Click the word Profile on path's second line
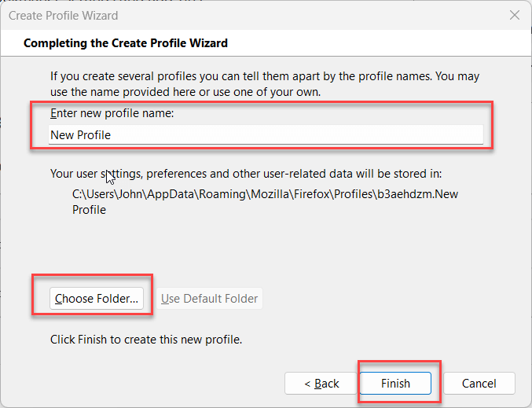Screen dimensions: 532x408 (x=89, y=210)
